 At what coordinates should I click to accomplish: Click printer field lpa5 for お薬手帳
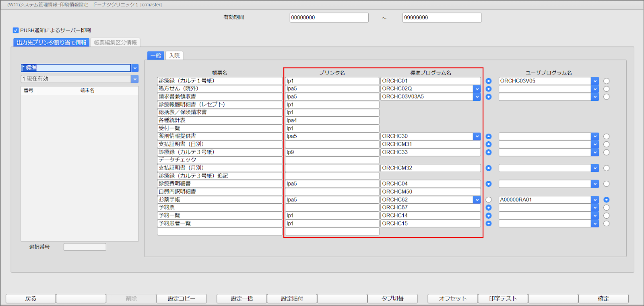point(332,200)
